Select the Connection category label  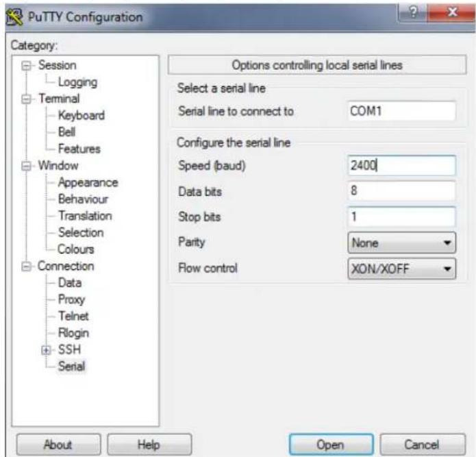(x=66, y=266)
